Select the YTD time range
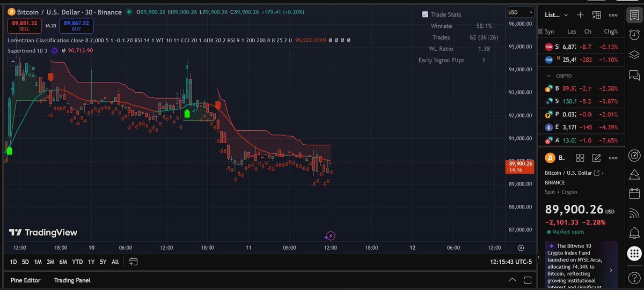The height and width of the screenshot is (290, 644). coord(77,262)
